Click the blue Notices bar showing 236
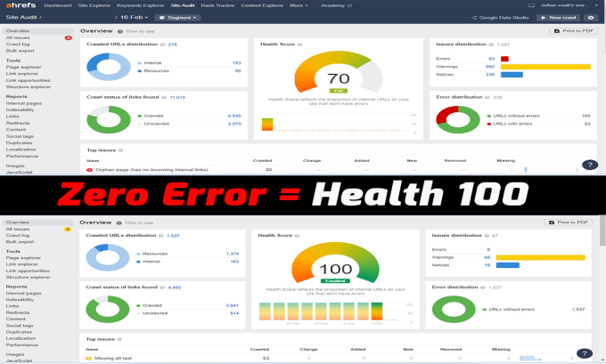 click(512, 75)
